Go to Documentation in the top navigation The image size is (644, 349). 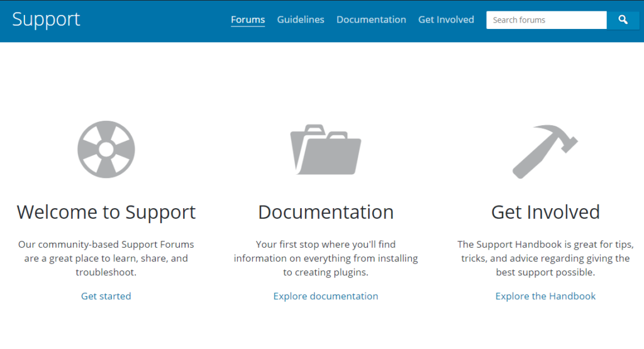pyautogui.click(x=371, y=19)
